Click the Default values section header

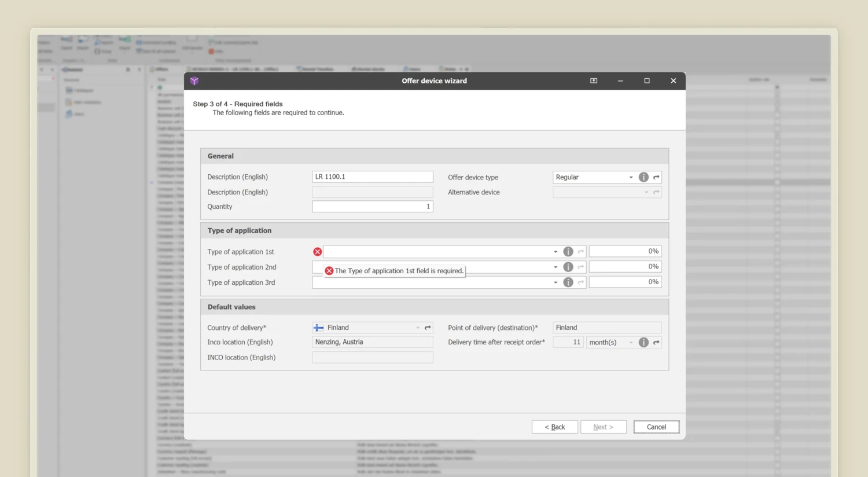(x=435, y=307)
